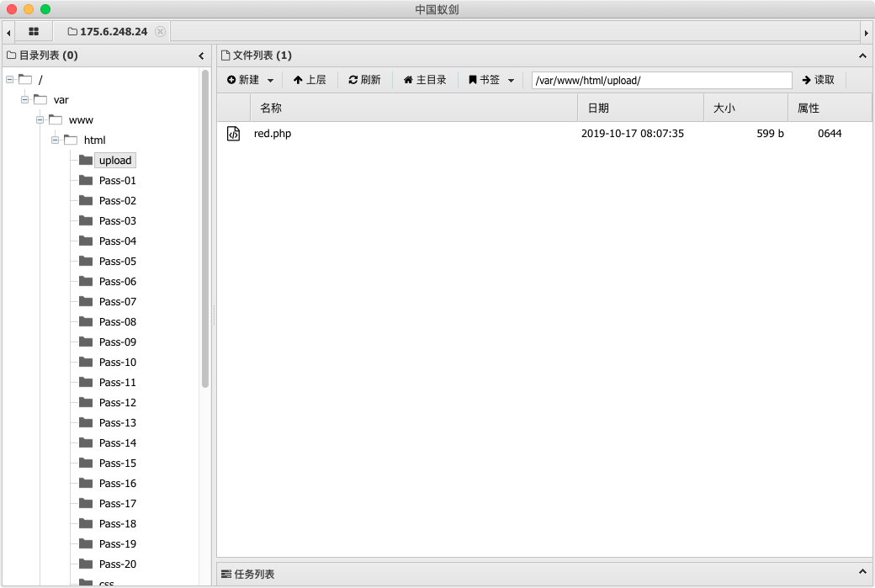Select the www folder
This screenshot has height=588, width=875.
click(x=71, y=120)
